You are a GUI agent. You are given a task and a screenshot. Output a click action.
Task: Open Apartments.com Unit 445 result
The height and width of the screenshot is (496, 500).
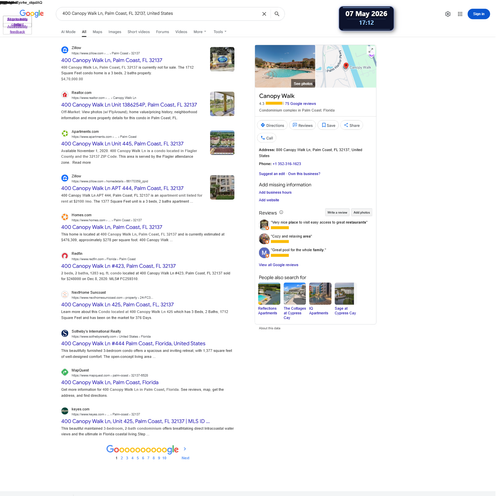click(122, 144)
